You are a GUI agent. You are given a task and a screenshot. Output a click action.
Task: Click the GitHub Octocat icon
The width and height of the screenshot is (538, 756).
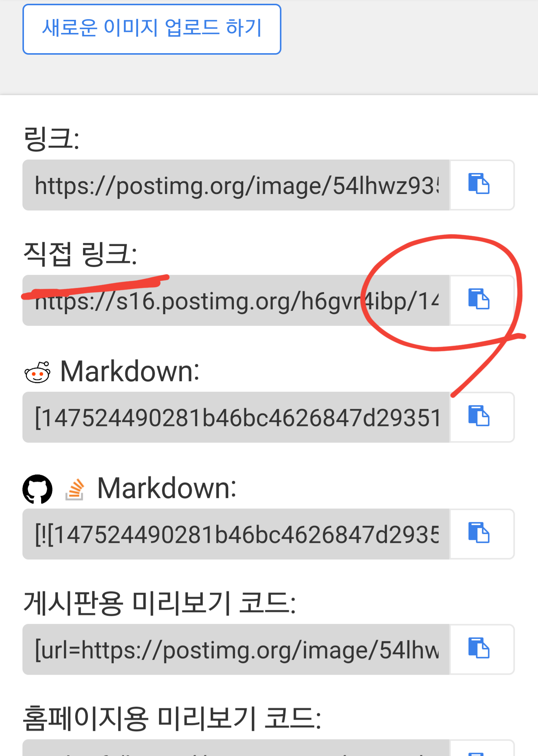37,489
